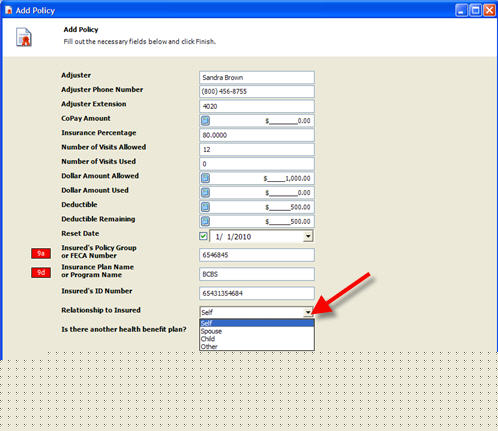Click the title bar application icon
Viewport: 498px width, 431px height.
pos(8,10)
